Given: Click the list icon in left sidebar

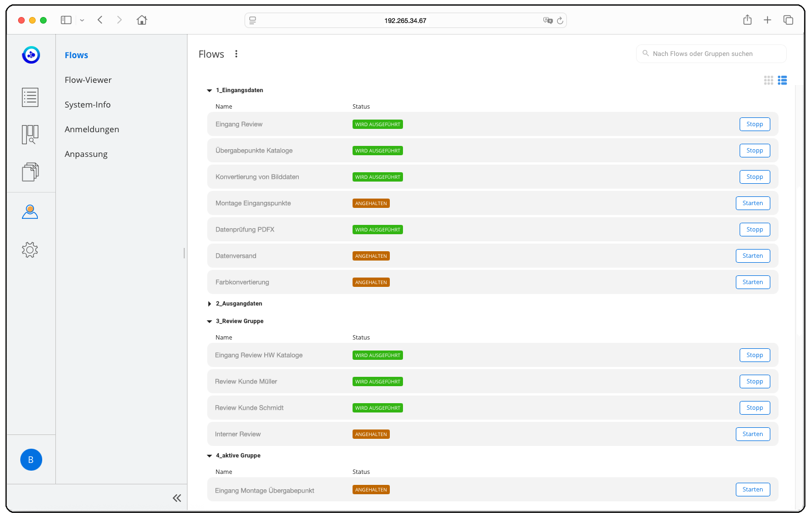Looking at the screenshot, I should [30, 98].
